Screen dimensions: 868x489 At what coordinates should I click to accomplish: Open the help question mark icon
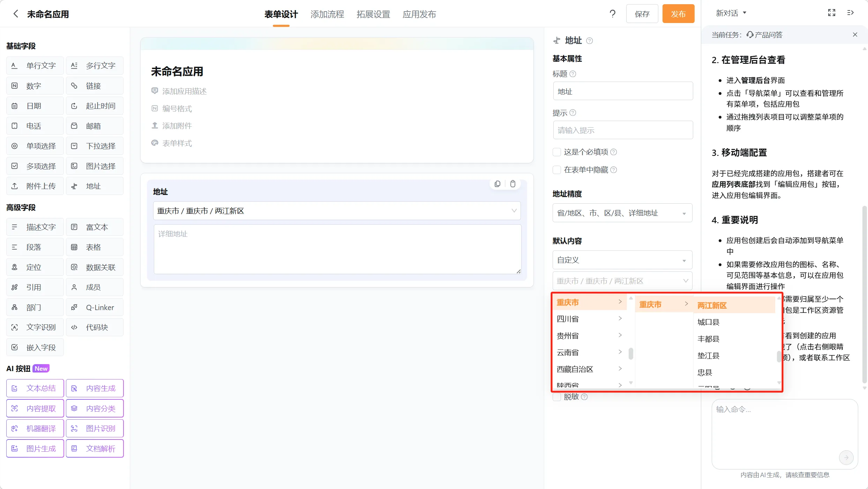point(613,14)
